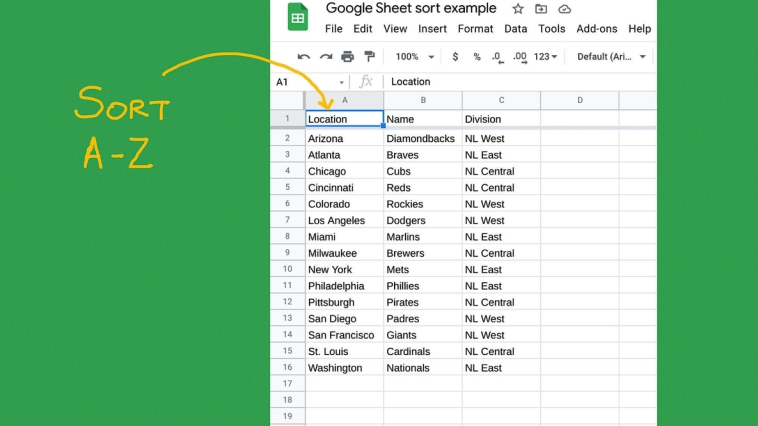Decrease decimal places
This screenshot has width=758, height=426.
click(x=497, y=57)
